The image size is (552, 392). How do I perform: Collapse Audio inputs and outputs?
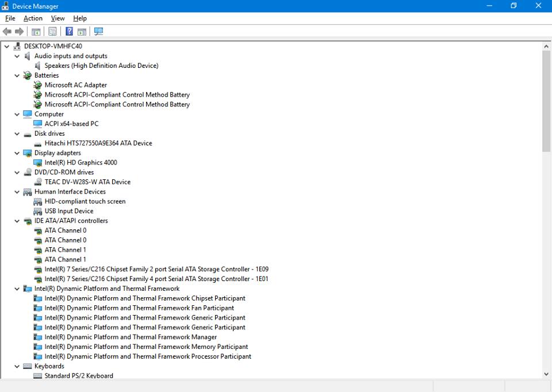pyautogui.click(x=17, y=56)
